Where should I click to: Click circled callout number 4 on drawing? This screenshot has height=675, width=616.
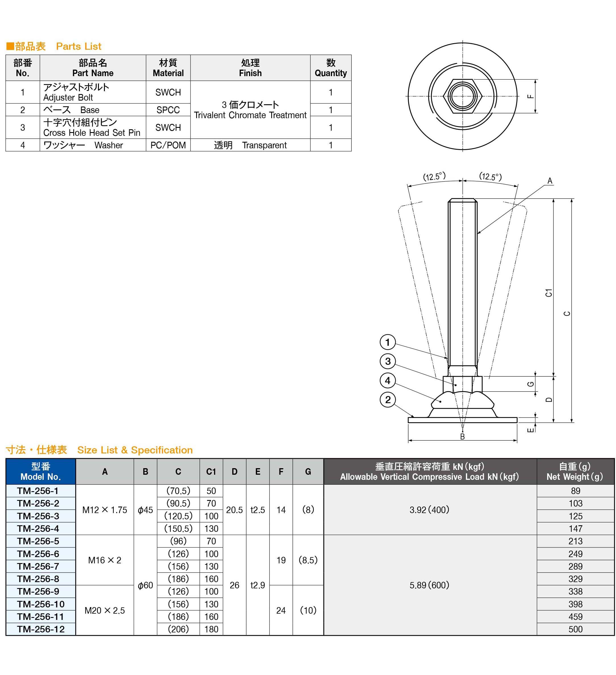tap(387, 380)
